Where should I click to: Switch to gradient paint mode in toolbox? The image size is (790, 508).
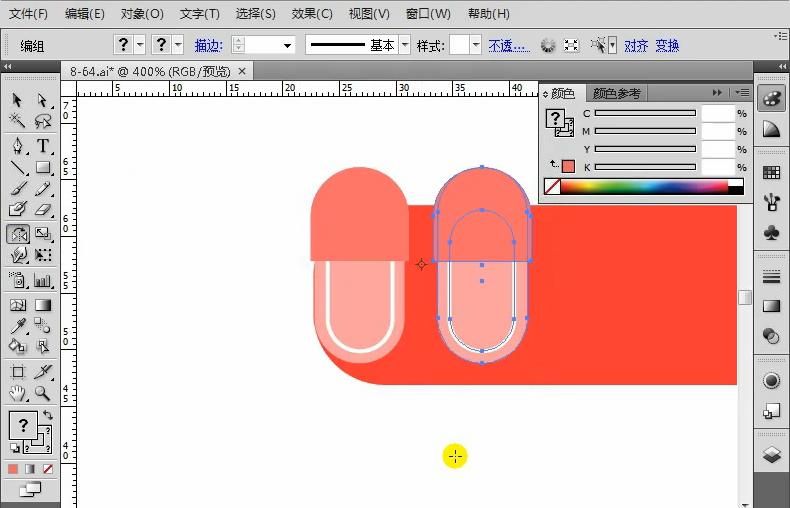(x=31, y=469)
